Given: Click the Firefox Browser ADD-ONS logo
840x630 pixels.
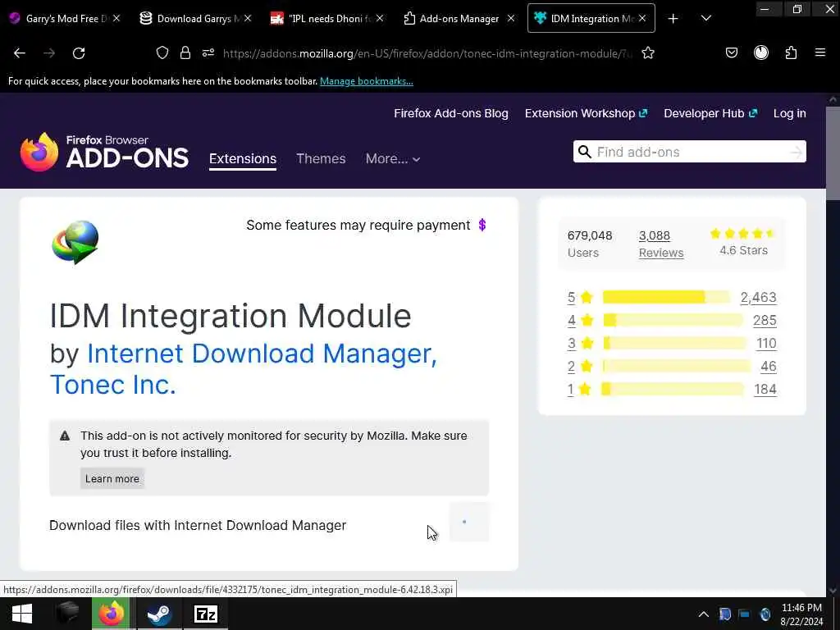Looking at the screenshot, I should tap(104, 152).
